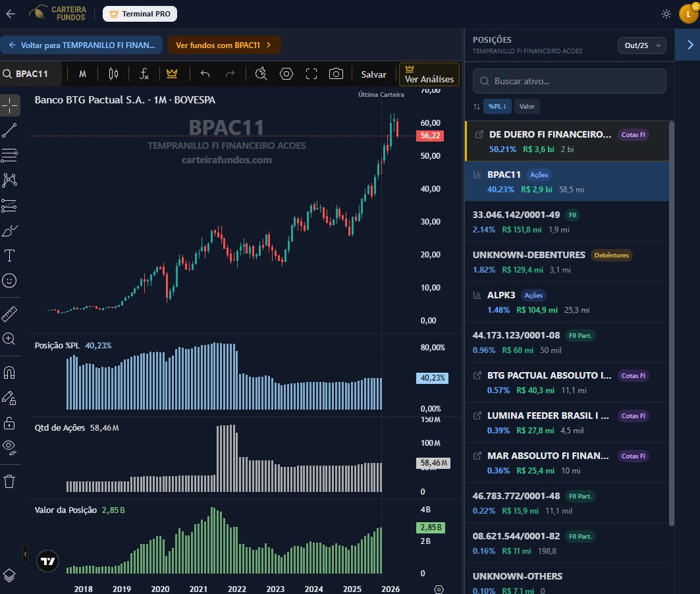This screenshot has width=700, height=594.
Task: Open the object tree layers icon
Action: click(10, 576)
